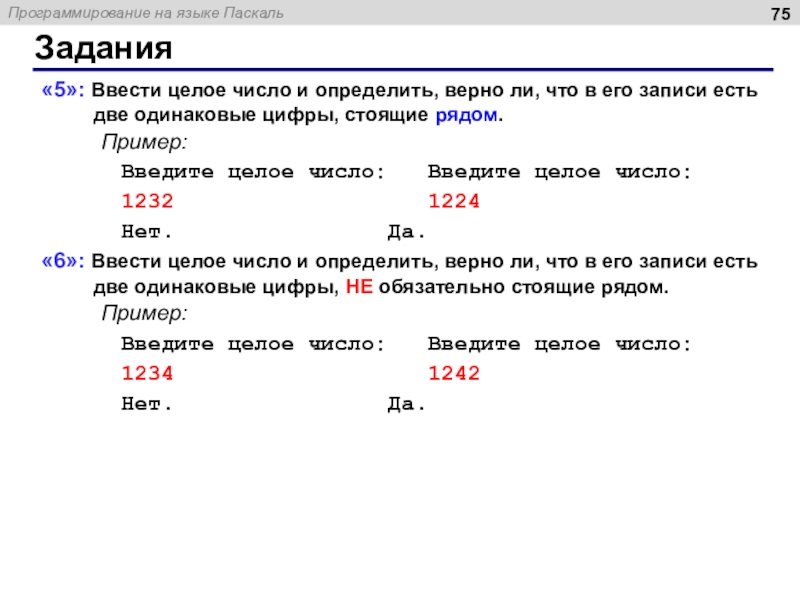Screen dimensions: 800x600
Task: Click the slide title 'Задания'
Action: pyautogui.click(x=104, y=48)
